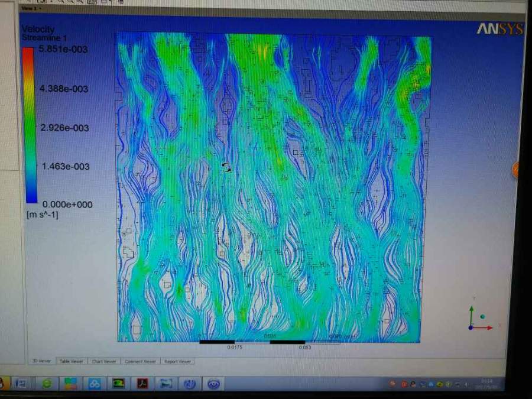Click the legend value 4.388e-003
Screen dimensions: 532x399
(x=63, y=89)
